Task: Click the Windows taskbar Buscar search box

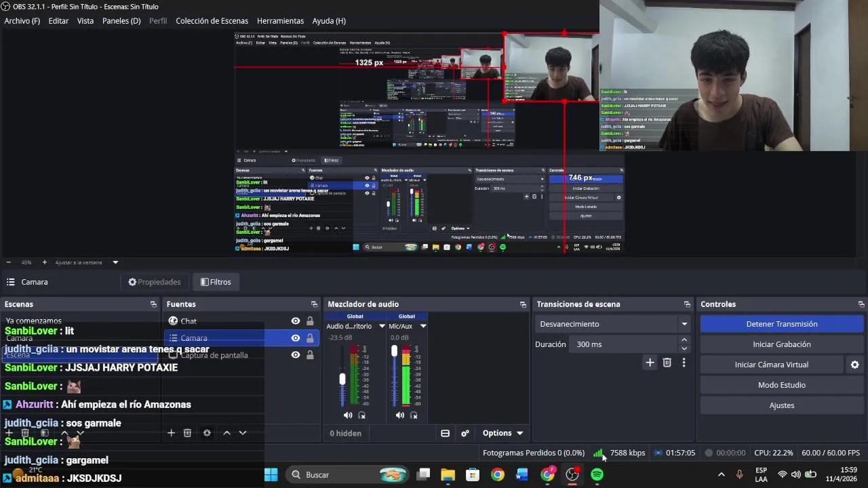Action: [347, 474]
